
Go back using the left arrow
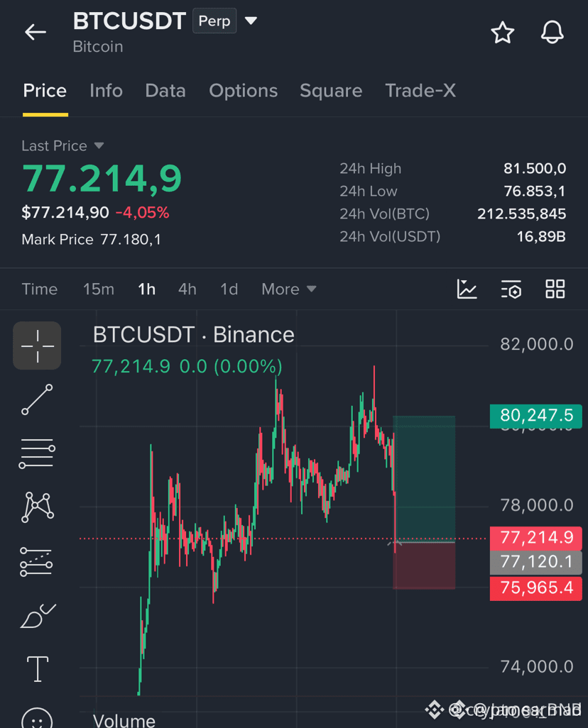point(36,32)
